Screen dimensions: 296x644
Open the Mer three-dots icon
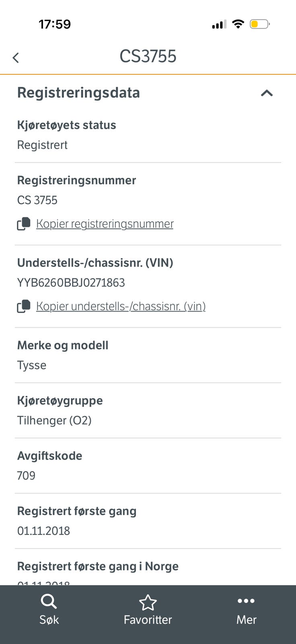(246, 601)
